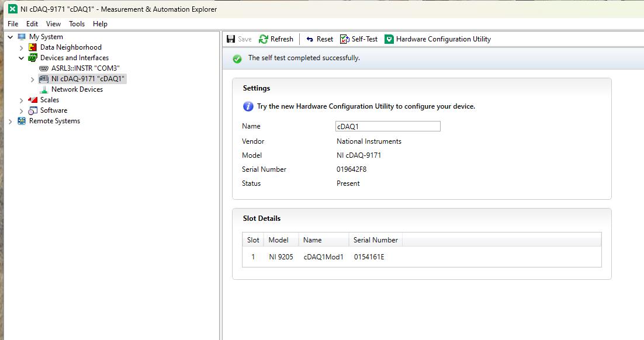Click the Refresh toolbar icon
Image resolution: width=644 pixels, height=340 pixels.
[263, 39]
